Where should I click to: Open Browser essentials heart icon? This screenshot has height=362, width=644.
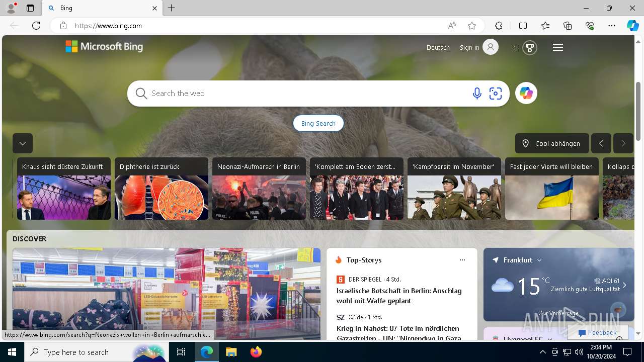click(590, 26)
